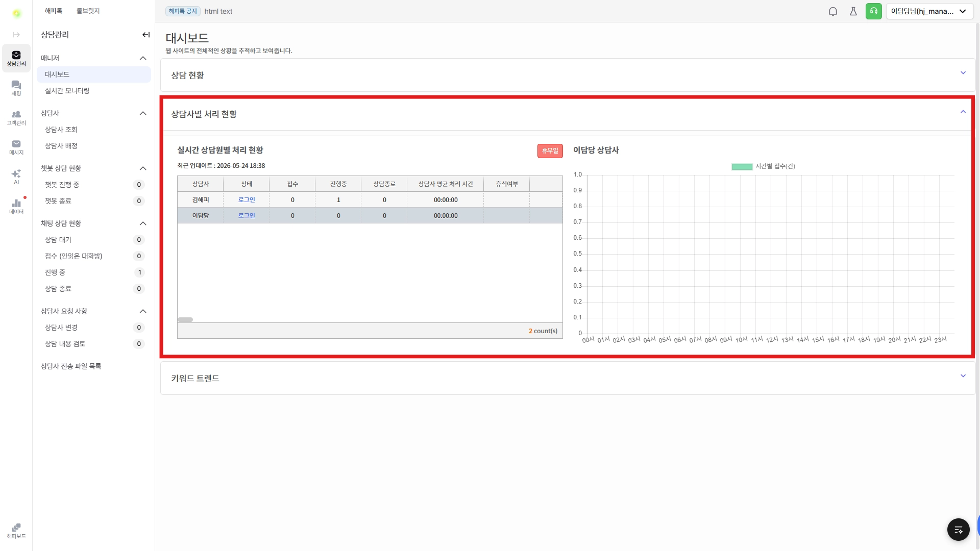Image resolution: width=980 pixels, height=551 pixels.
Task: Click the lab flask icon
Action: pyautogui.click(x=853, y=11)
